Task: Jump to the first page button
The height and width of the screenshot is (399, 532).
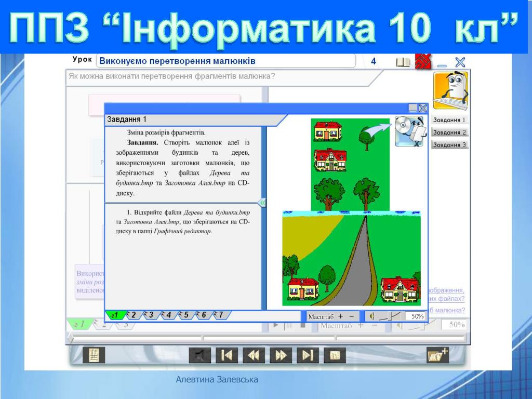Action: [227, 355]
